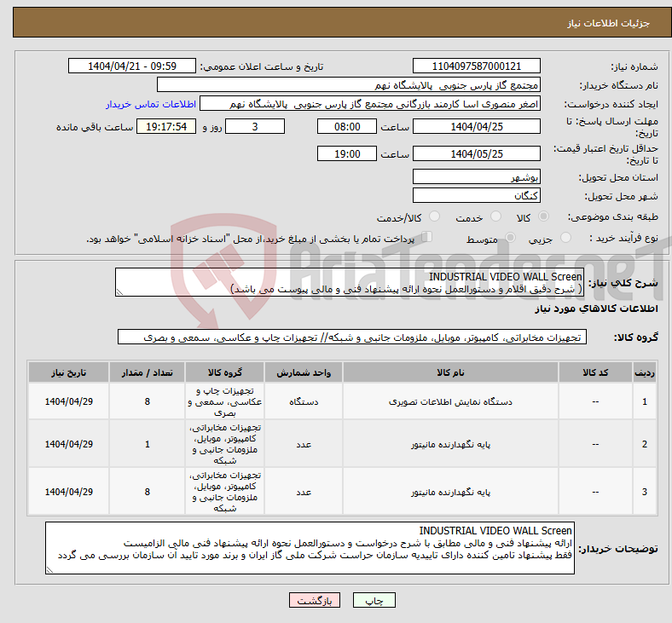Click row number 2 cell
Image resolution: width=672 pixels, height=623 pixels.
point(644,444)
